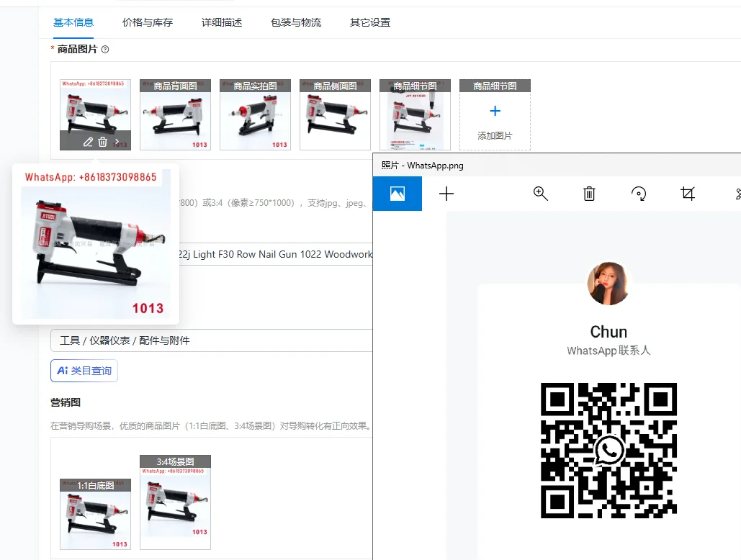Click 添加图片 to upload a detail image
This screenshot has height=560, width=741.
[x=495, y=120]
